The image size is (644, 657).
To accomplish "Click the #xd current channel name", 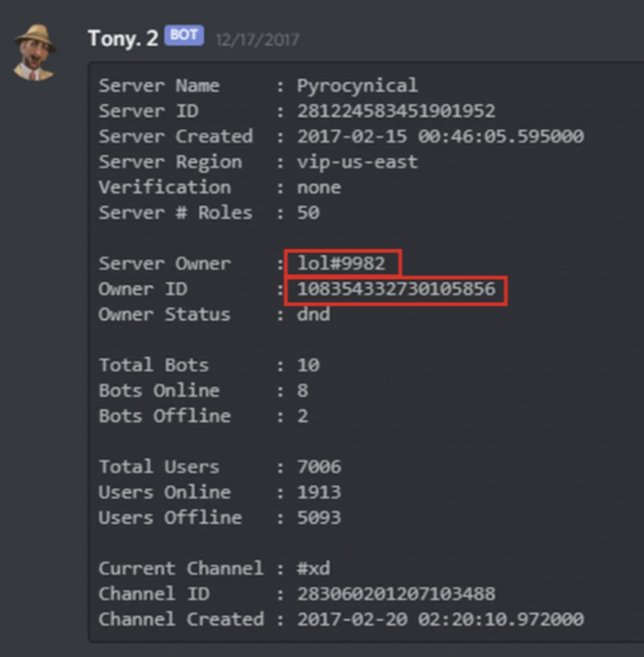I will [x=314, y=569].
